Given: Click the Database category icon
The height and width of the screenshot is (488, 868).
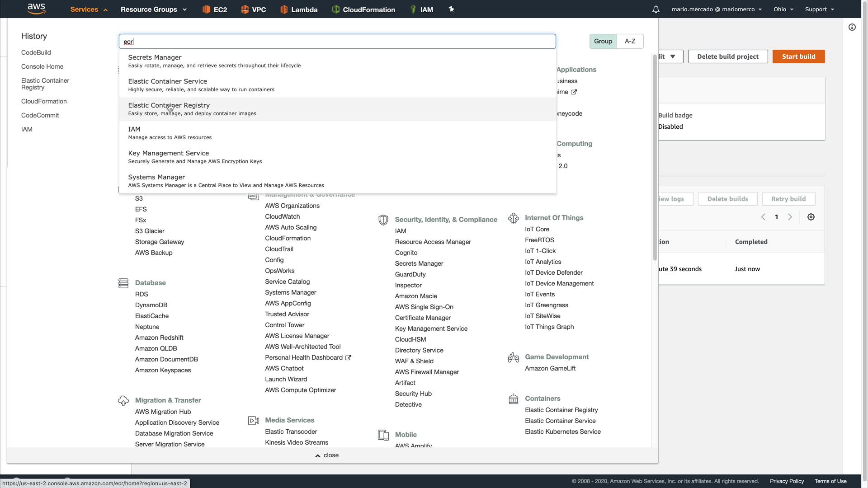Looking at the screenshot, I should click(x=123, y=283).
